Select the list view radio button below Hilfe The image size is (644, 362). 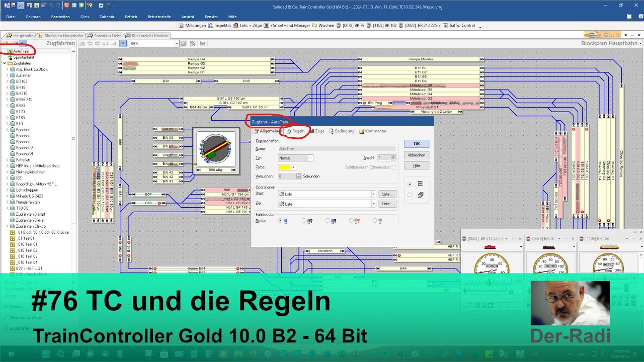(x=410, y=184)
